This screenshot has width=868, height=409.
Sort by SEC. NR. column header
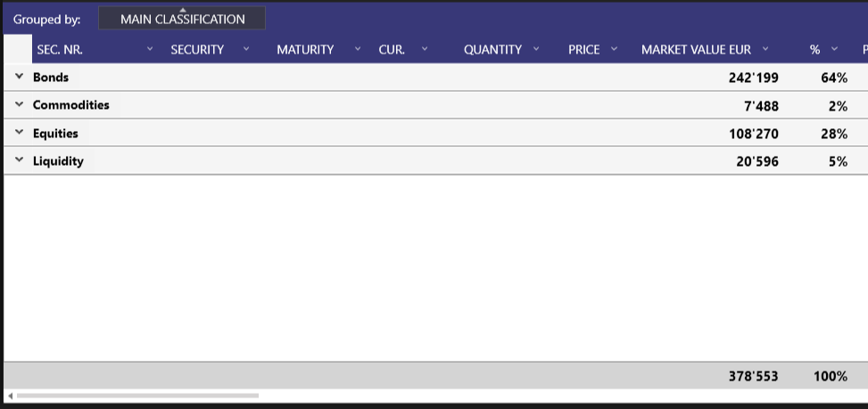coord(60,50)
